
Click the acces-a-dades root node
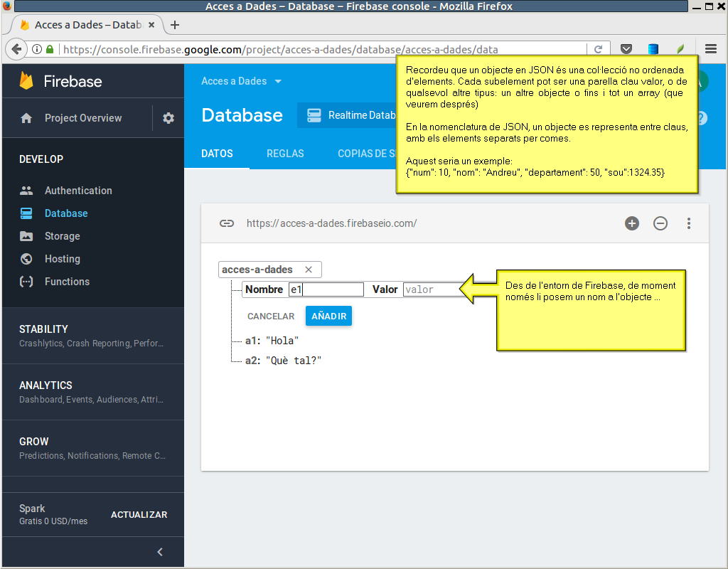tap(257, 270)
